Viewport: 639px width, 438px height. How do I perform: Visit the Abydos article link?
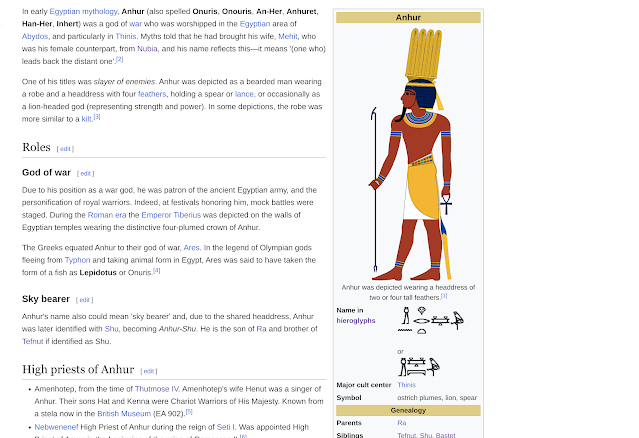coord(35,36)
